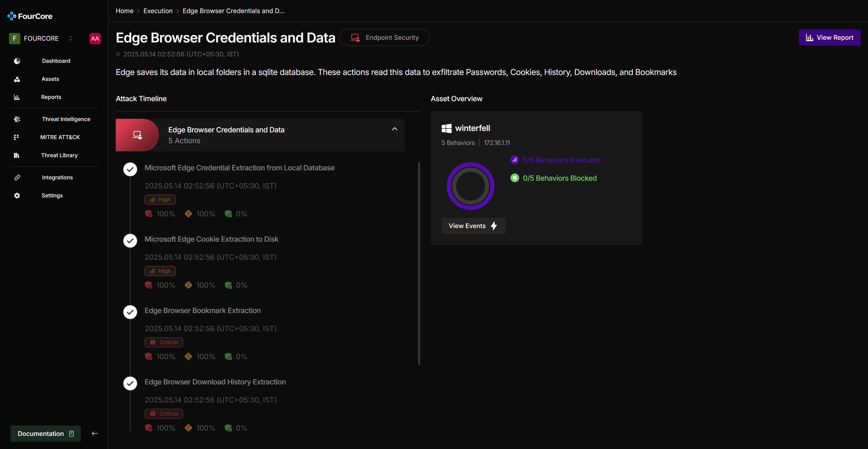Open the FOURCORE organization switcher arrows
Image resolution: width=868 pixels, height=449 pixels.
point(71,38)
